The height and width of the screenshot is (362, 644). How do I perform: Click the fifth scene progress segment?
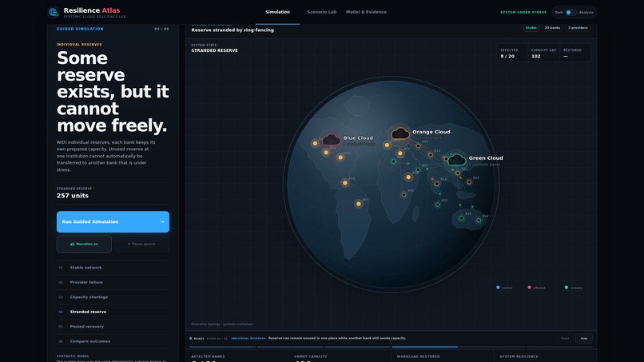[492, 347]
